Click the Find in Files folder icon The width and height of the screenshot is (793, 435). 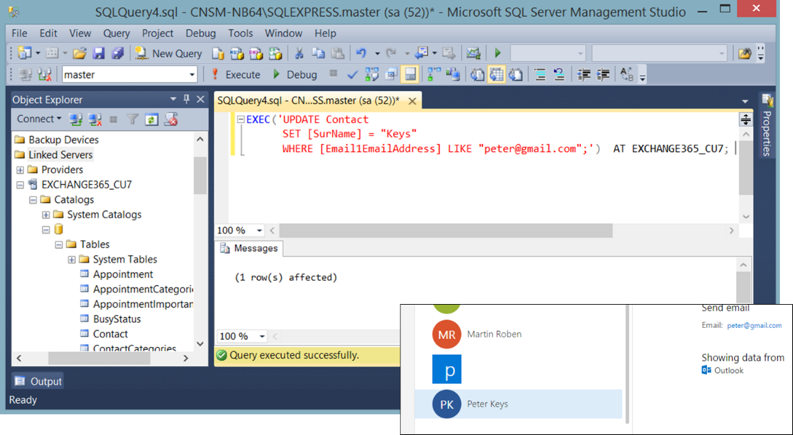[x=744, y=53]
